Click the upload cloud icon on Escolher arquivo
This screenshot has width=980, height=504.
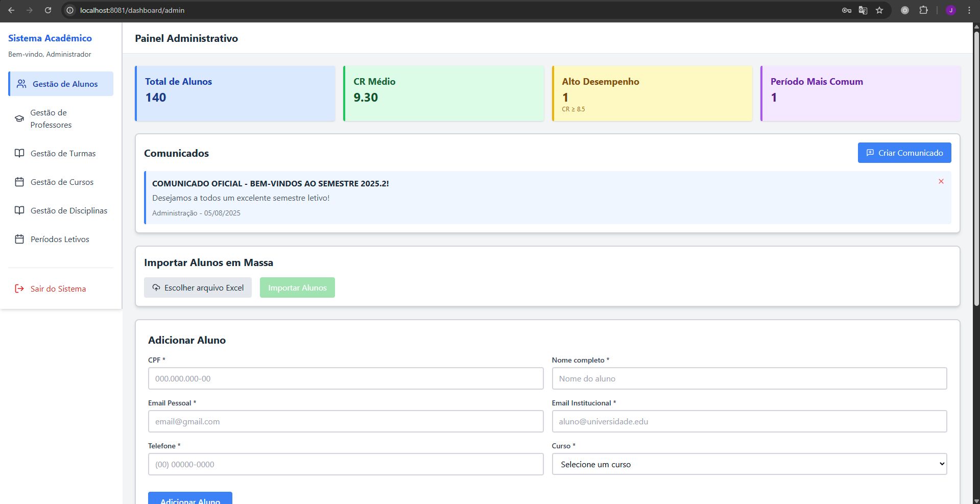tap(156, 287)
